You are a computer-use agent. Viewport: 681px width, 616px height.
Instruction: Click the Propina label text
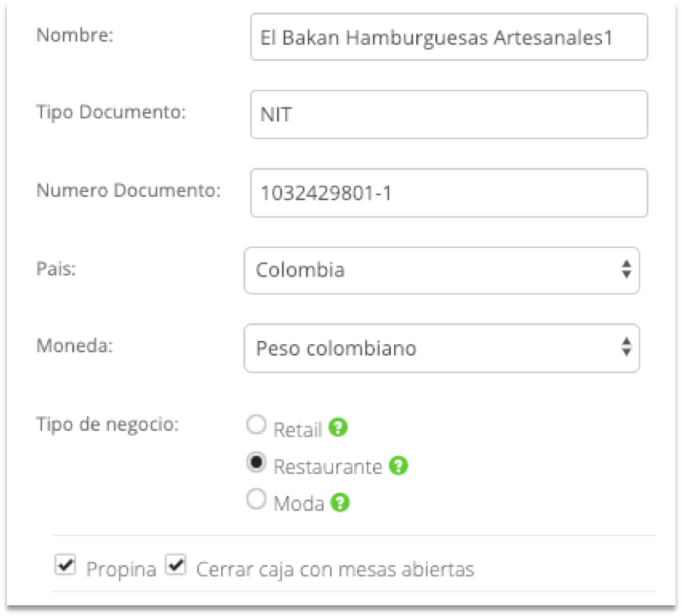click(x=121, y=569)
